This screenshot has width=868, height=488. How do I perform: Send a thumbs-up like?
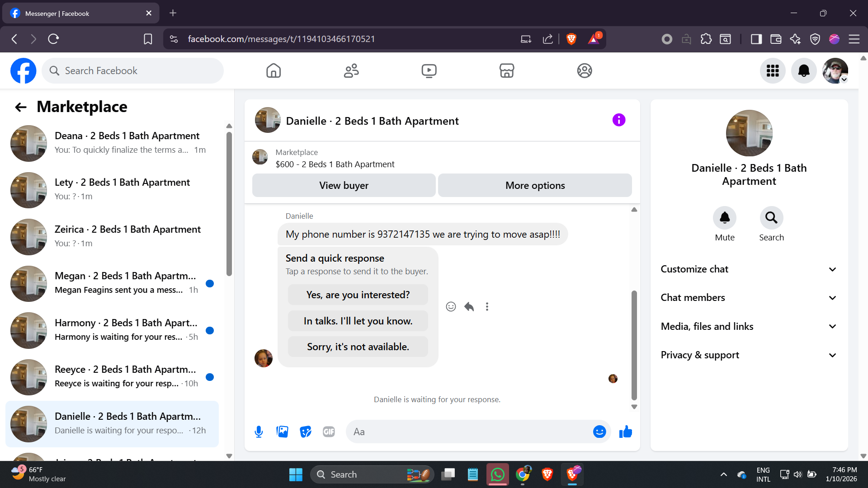pos(626,432)
